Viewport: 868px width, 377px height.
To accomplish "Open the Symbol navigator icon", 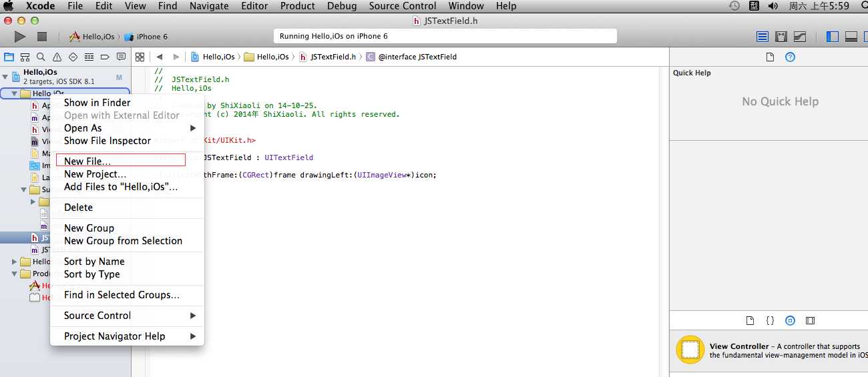I will click(x=25, y=57).
